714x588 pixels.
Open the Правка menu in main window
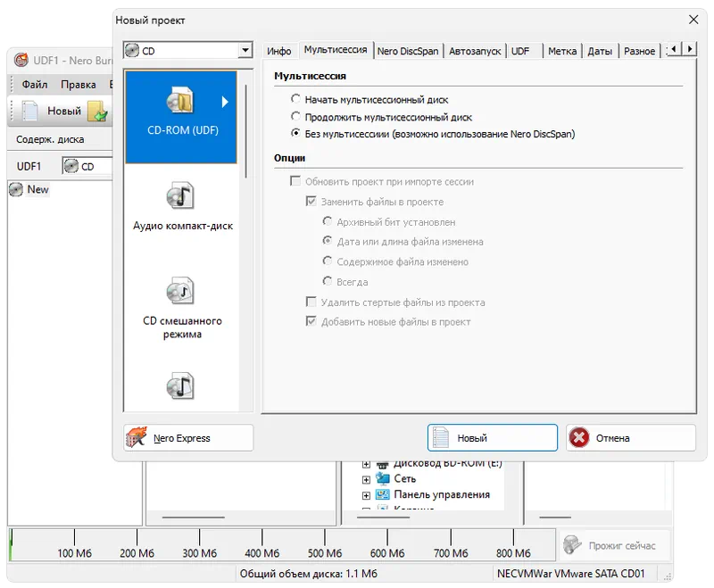point(79,85)
